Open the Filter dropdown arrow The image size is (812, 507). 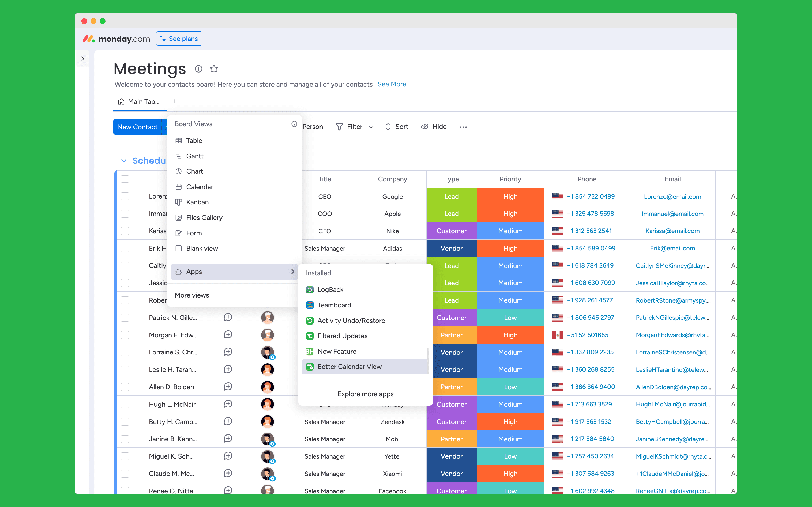[x=371, y=127]
